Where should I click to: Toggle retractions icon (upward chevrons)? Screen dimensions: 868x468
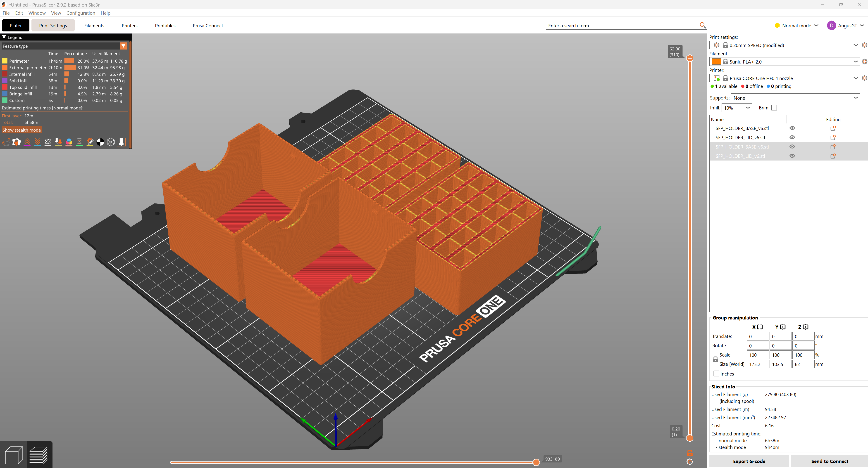pos(27,142)
